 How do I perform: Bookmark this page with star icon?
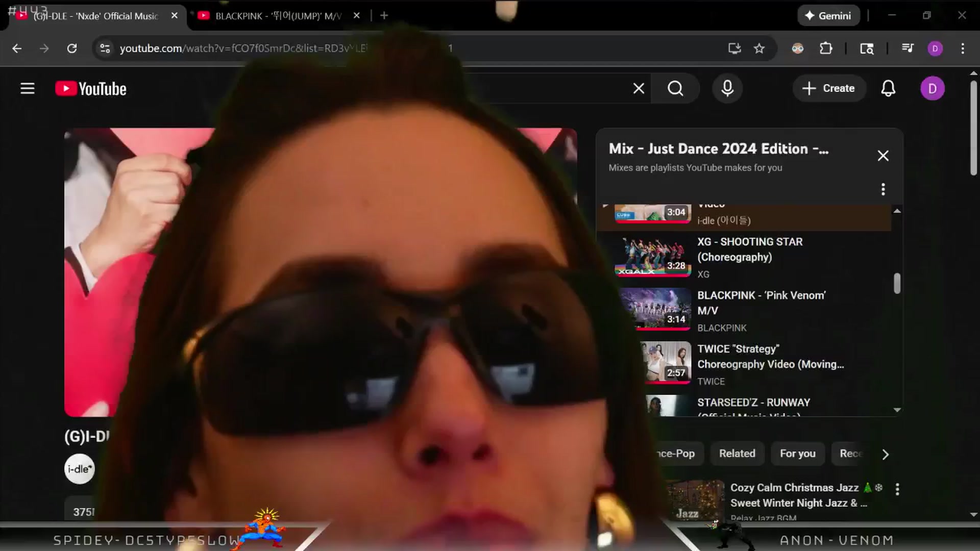pos(759,48)
